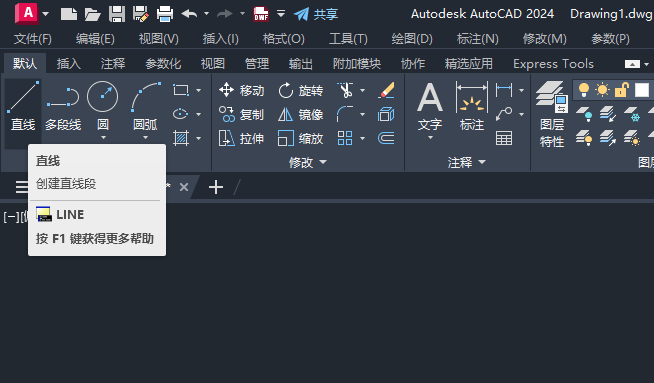Expand the Rectangle tool dropdown arrow
This screenshot has width=654, height=383.
199,90
